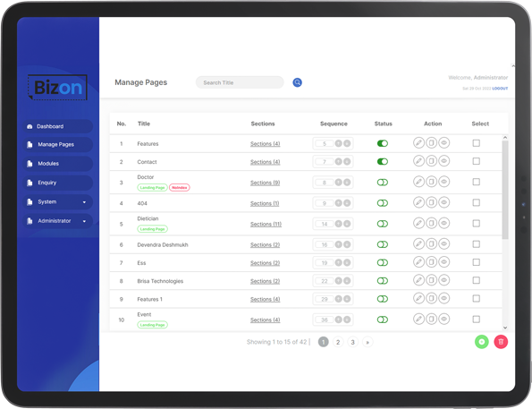Check the Select box for Ess row
This screenshot has width=532, height=409.
[477, 262]
